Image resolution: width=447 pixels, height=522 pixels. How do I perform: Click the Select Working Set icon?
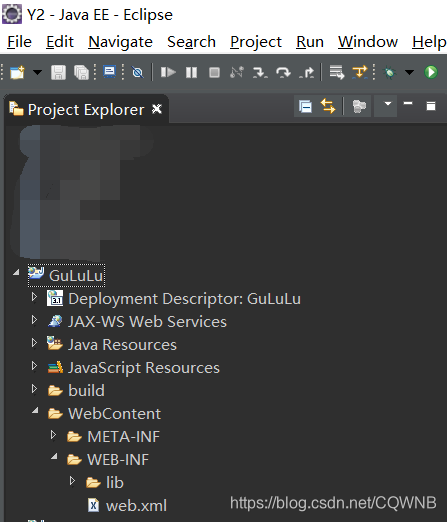tap(359, 106)
